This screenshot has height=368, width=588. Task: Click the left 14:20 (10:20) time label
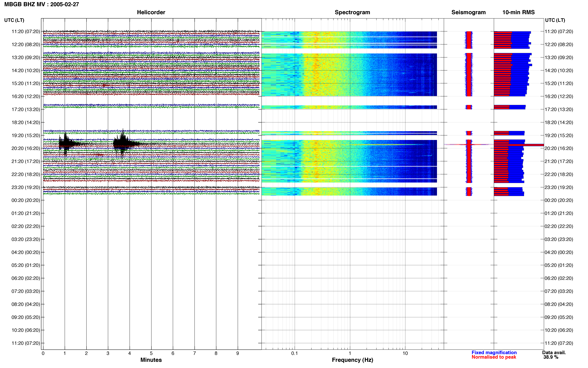pyautogui.click(x=26, y=71)
